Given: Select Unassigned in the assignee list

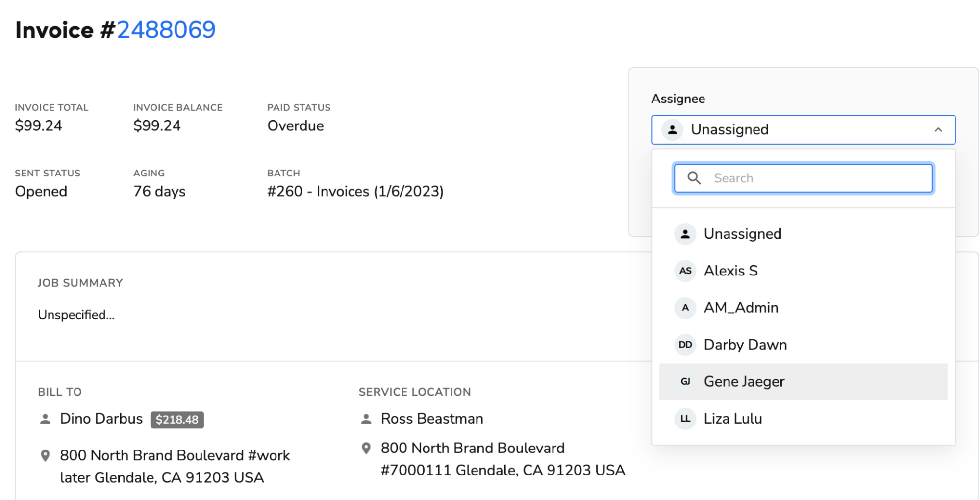Looking at the screenshot, I should click(742, 234).
